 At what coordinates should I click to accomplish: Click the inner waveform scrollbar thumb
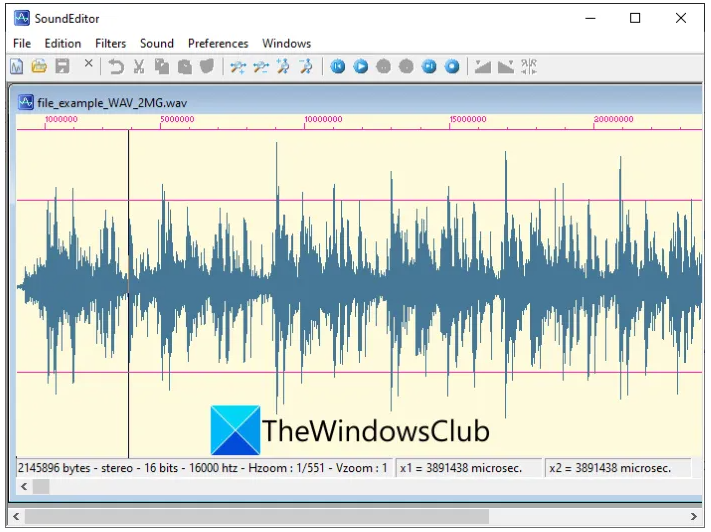point(41,487)
